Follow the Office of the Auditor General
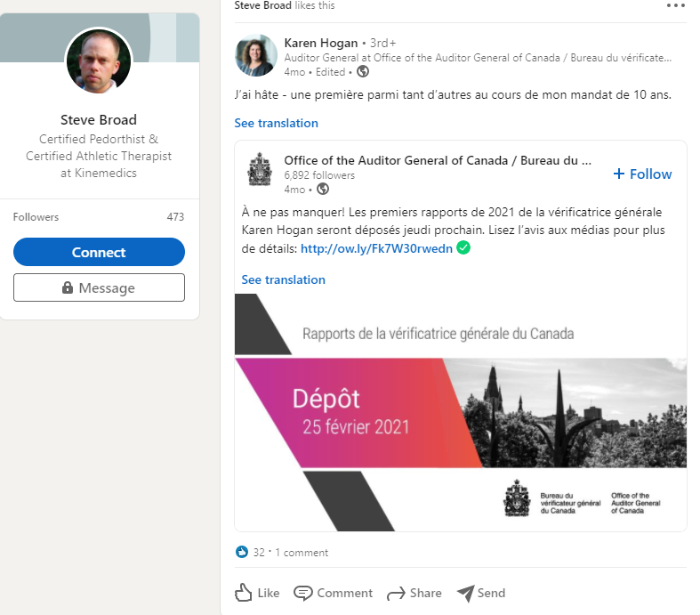This screenshot has height=615, width=700. point(642,174)
